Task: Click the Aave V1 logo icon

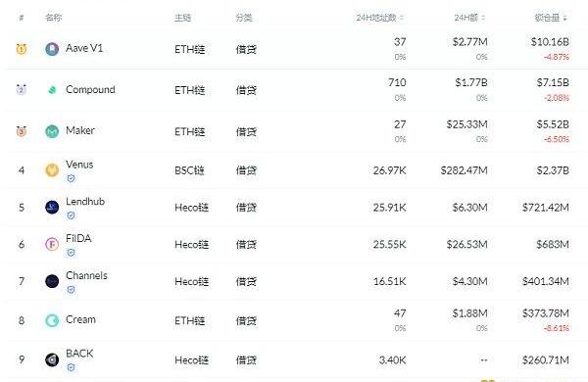Action: click(x=52, y=49)
